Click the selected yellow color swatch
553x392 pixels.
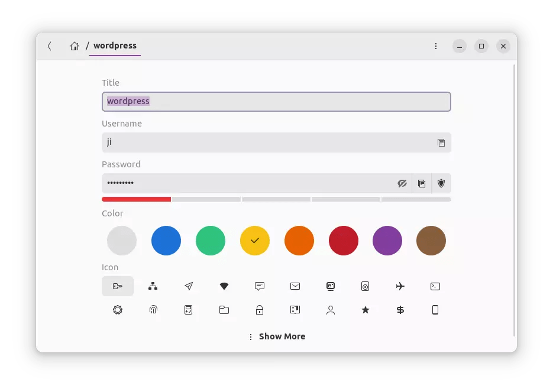(x=255, y=241)
